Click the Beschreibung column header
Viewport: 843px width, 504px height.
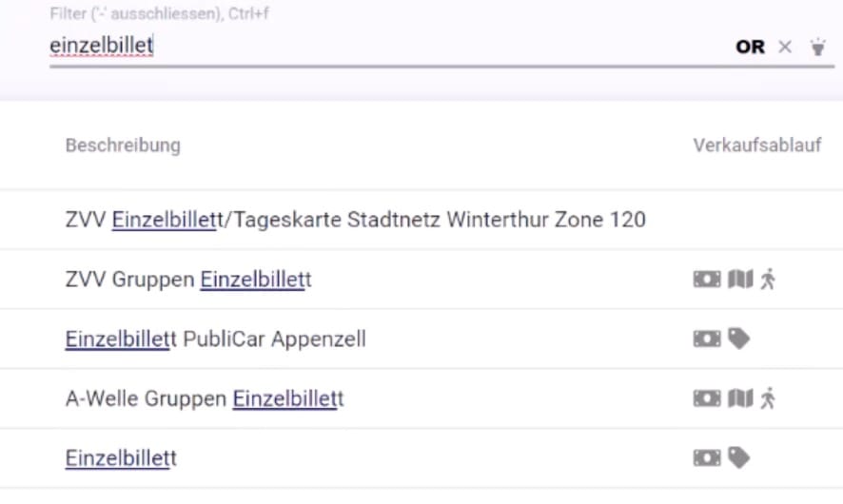pos(123,145)
